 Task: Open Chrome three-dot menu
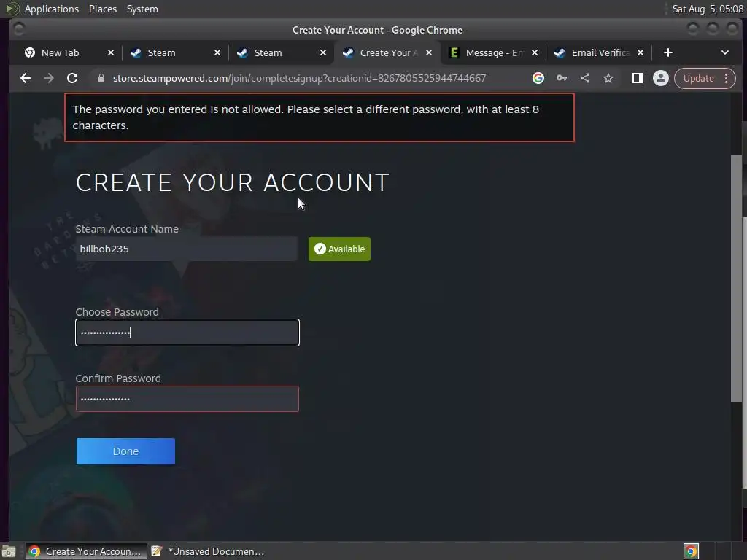[726, 78]
